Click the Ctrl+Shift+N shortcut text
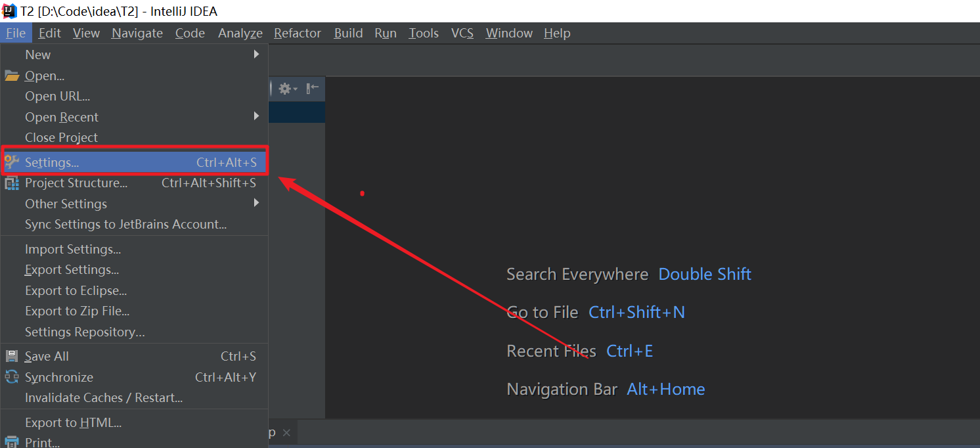980x448 pixels. (636, 312)
